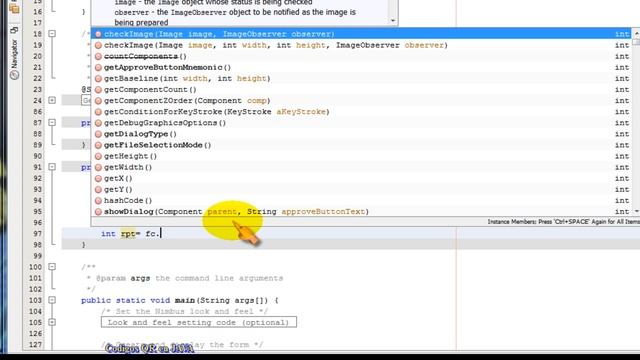The height and width of the screenshot is (360, 640).
Task: Click folded 'Look and feel setting code (optional)' box
Action: point(199,322)
